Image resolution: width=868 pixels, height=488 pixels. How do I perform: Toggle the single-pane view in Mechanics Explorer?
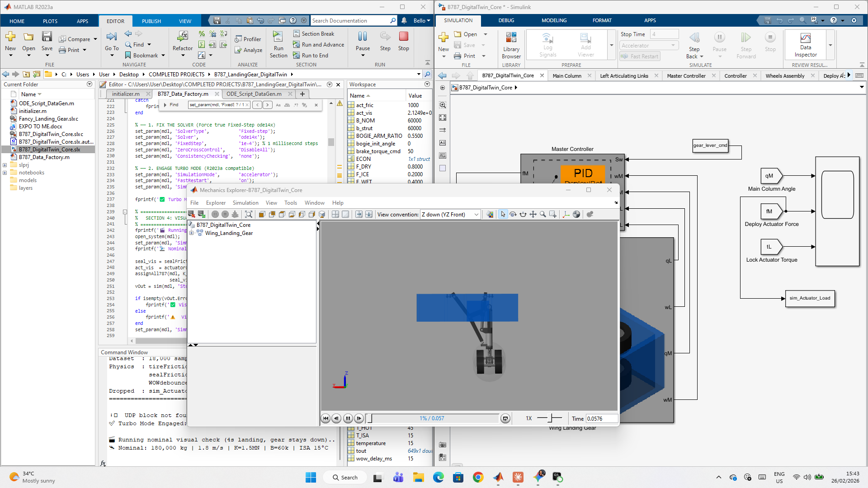pos(345,215)
